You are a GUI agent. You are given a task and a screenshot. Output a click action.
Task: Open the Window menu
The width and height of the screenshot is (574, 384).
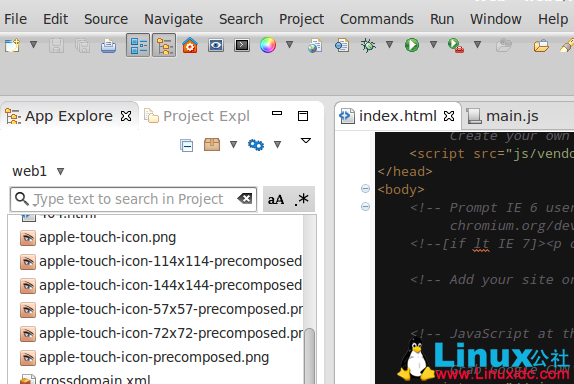click(x=496, y=19)
